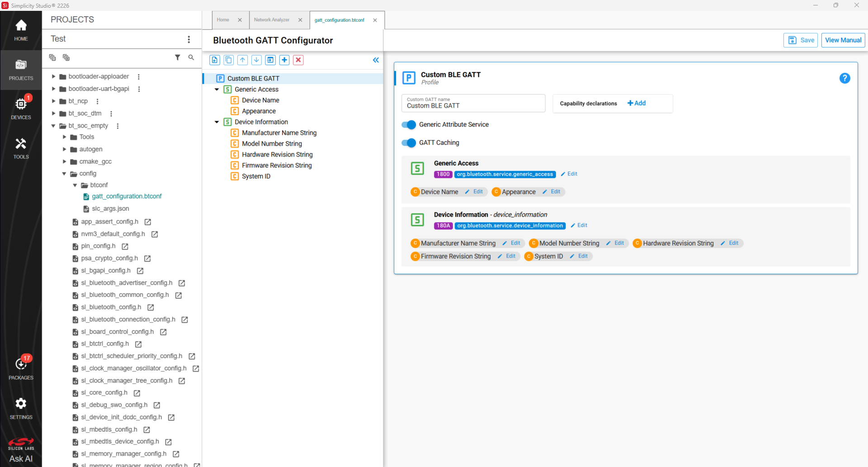
Task: Select Manufacturer Name String in the tree
Action: (x=279, y=133)
